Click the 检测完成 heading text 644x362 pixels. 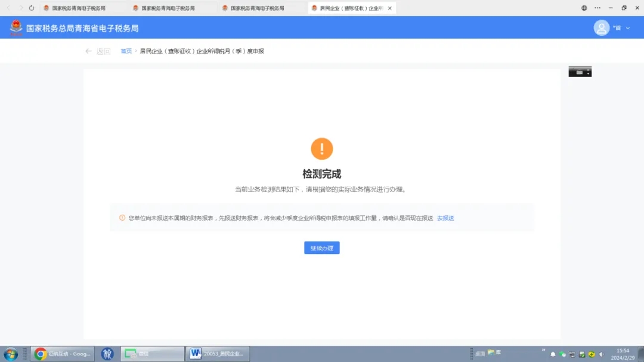coord(321,174)
